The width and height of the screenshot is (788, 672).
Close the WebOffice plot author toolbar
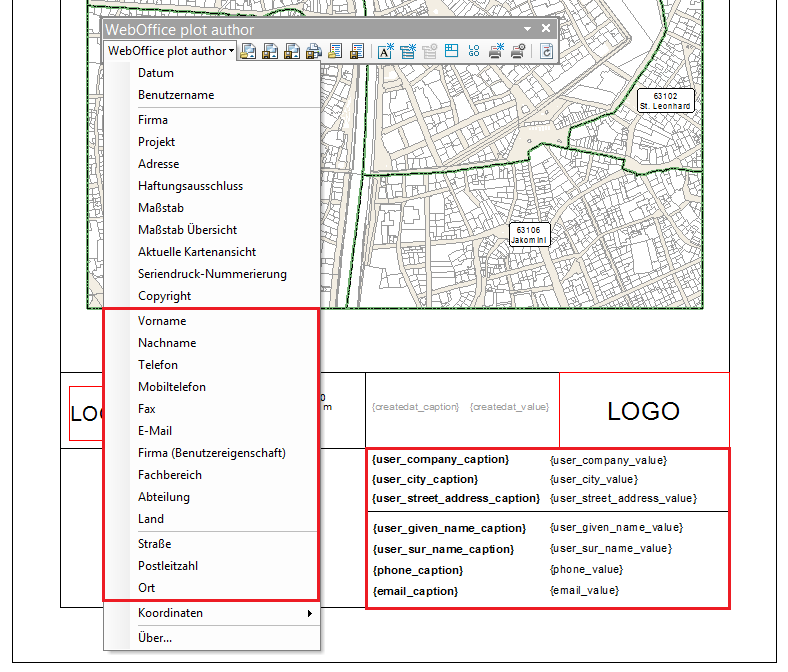[546, 29]
